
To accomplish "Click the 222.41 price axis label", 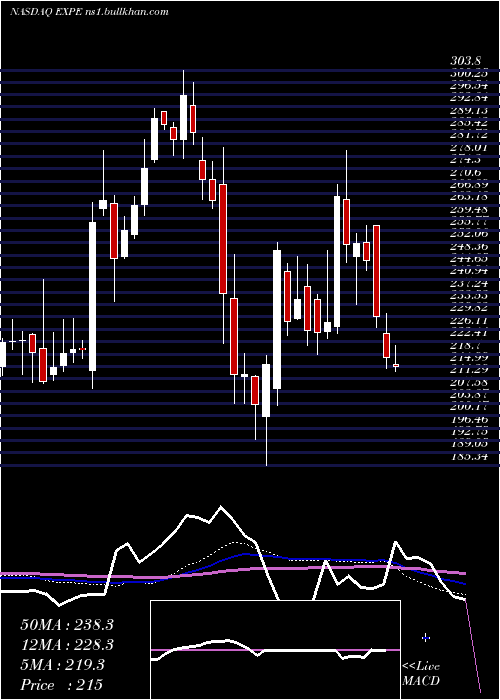I will [x=468, y=333].
